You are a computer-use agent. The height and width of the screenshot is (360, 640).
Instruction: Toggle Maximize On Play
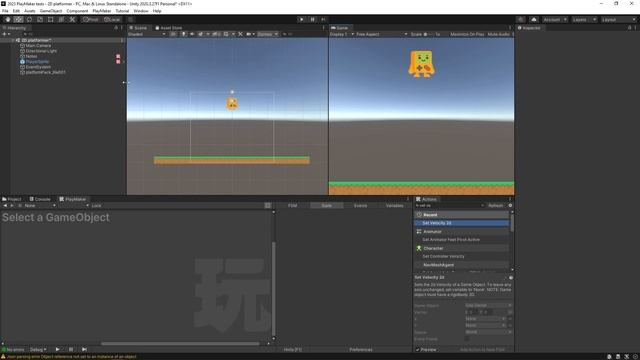[467, 34]
